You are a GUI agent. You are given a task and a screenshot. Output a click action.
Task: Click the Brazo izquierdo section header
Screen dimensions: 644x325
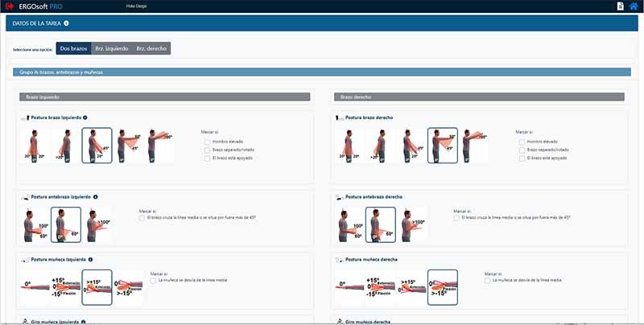coord(165,97)
